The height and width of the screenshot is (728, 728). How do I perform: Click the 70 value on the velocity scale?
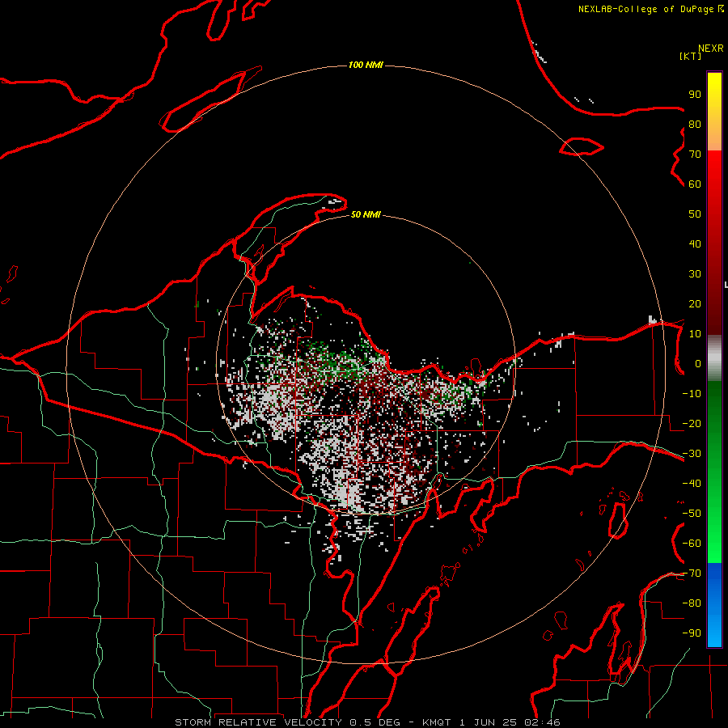[695, 154]
